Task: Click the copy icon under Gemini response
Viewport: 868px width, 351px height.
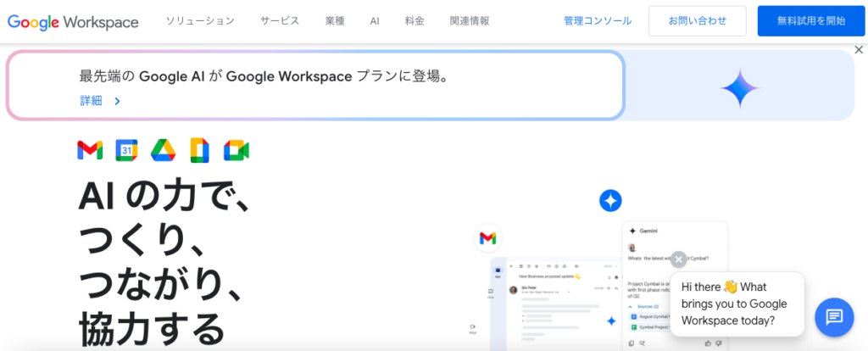Action: click(x=632, y=343)
